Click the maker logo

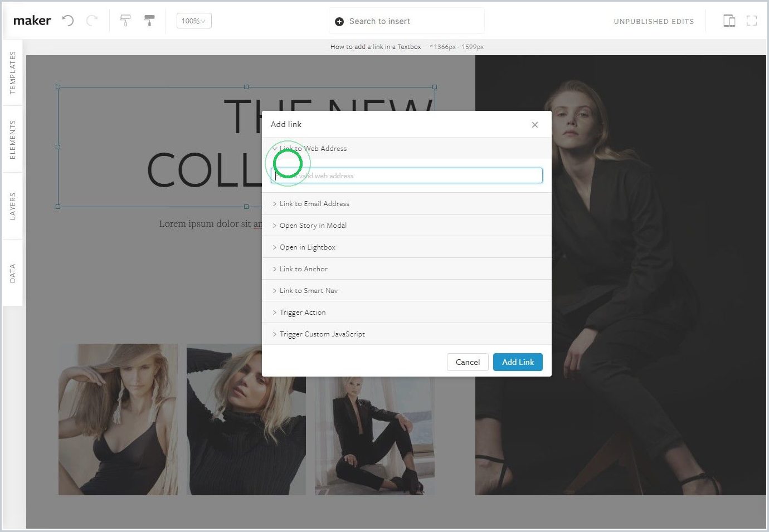[x=32, y=21]
